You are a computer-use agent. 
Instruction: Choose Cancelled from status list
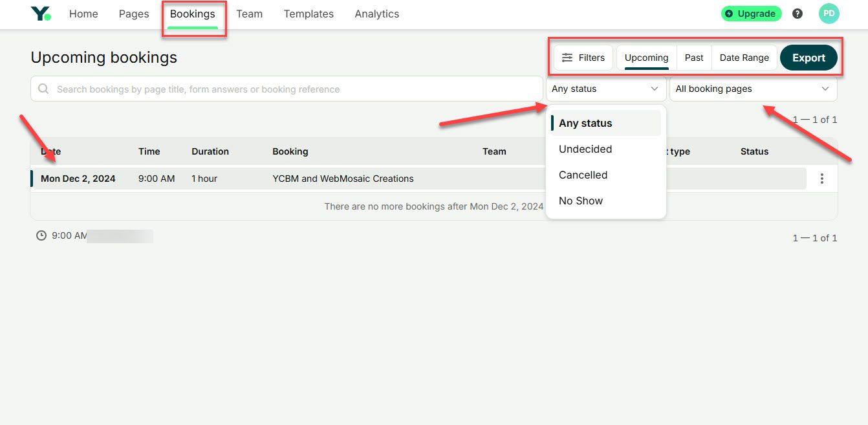tap(583, 175)
